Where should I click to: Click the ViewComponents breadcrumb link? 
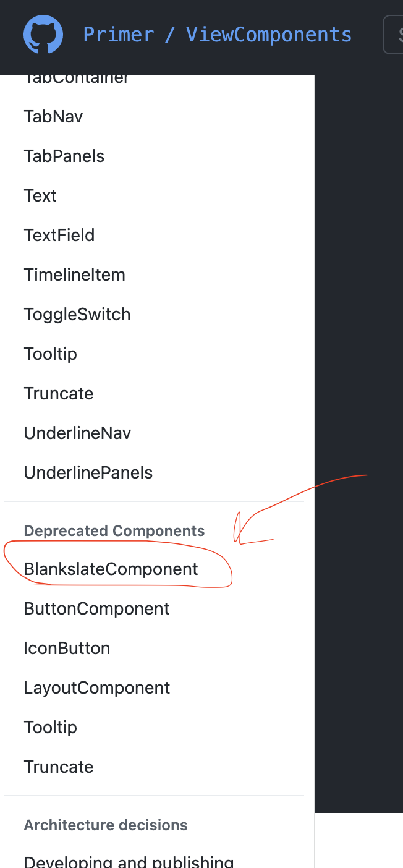(268, 35)
